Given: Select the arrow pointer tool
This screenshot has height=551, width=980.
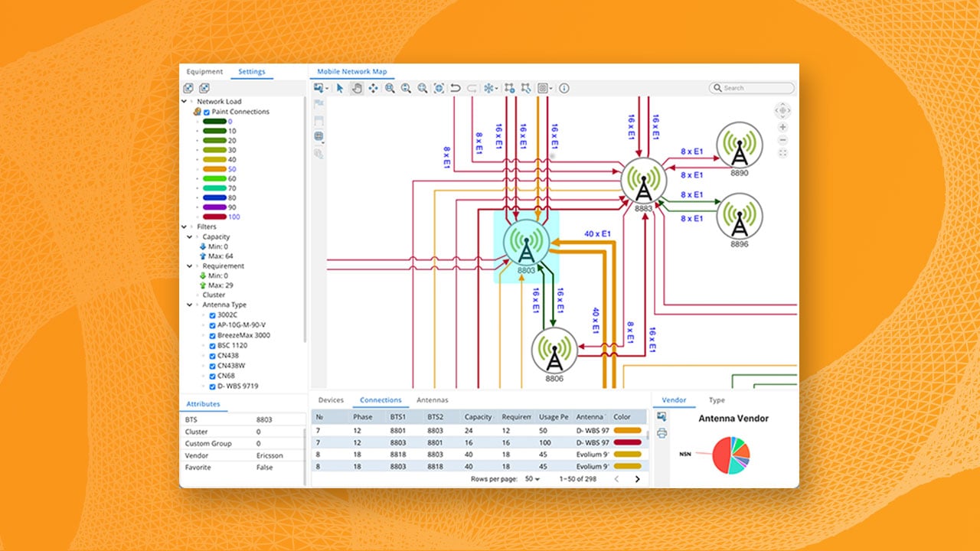Looking at the screenshot, I should (x=341, y=88).
